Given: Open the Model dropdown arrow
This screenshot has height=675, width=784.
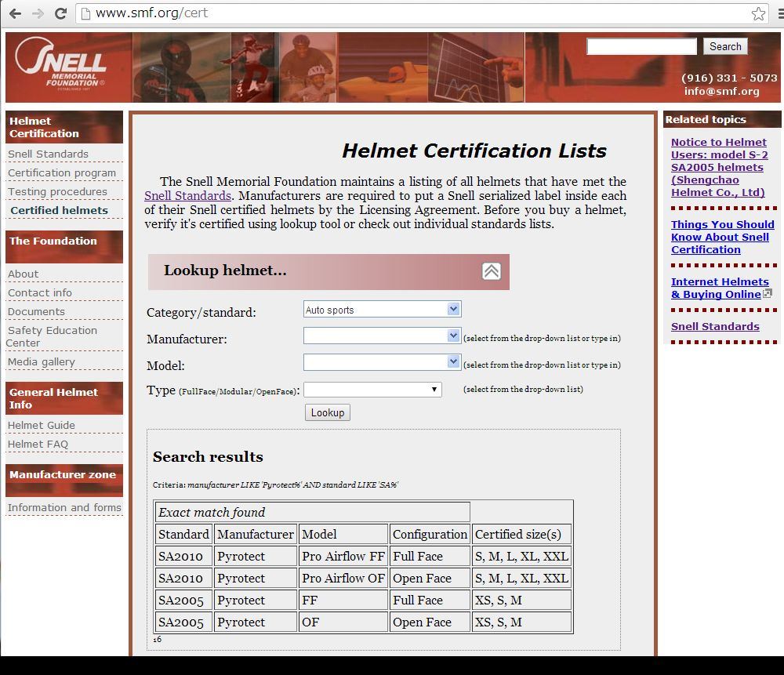Looking at the screenshot, I should pos(453,361).
